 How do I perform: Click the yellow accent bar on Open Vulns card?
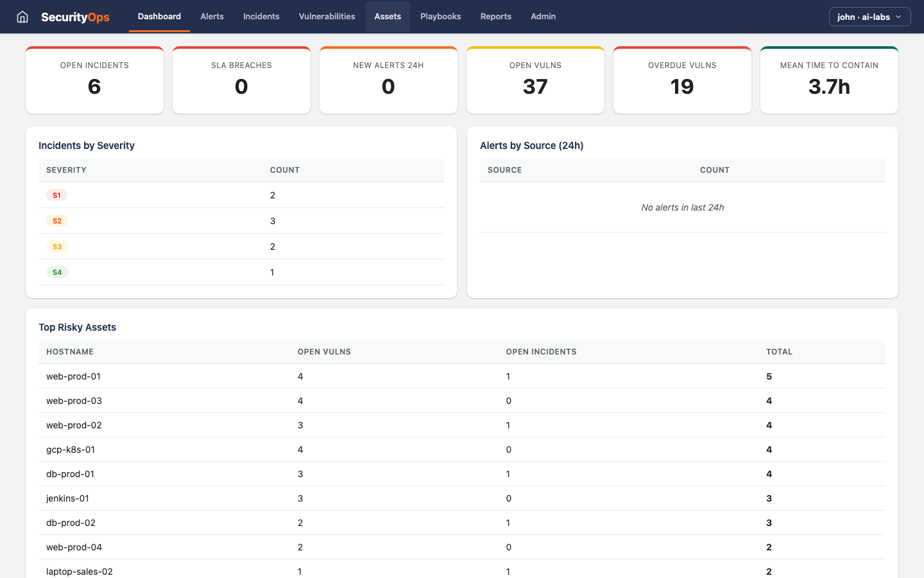click(x=535, y=47)
